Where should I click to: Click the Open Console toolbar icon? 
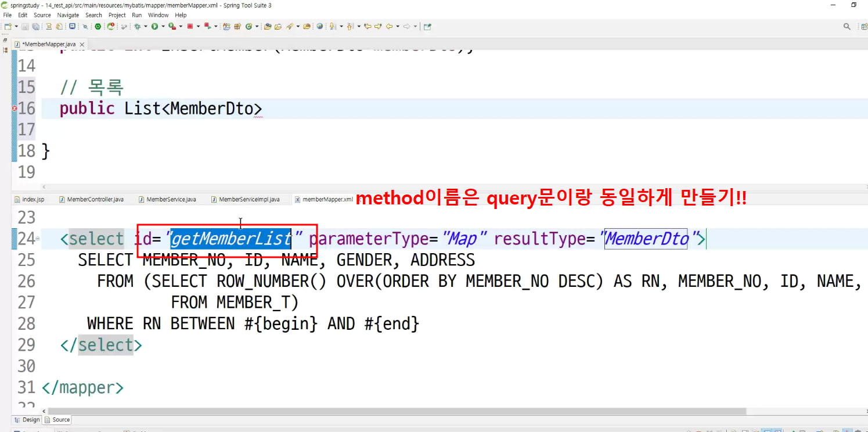[x=71, y=26]
